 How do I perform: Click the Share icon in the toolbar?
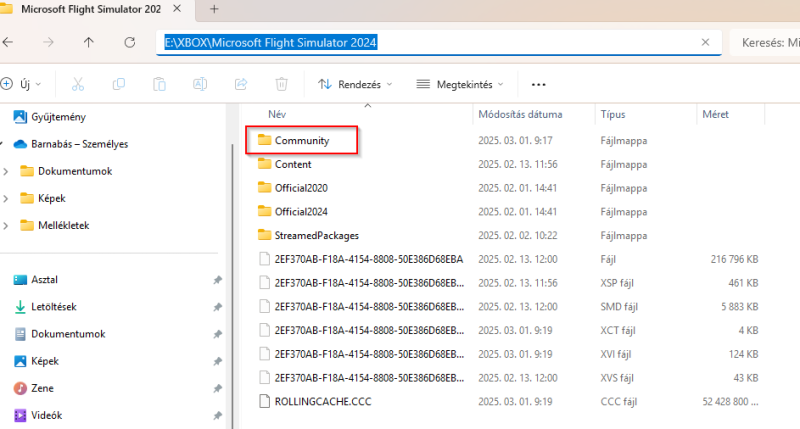pyautogui.click(x=241, y=84)
